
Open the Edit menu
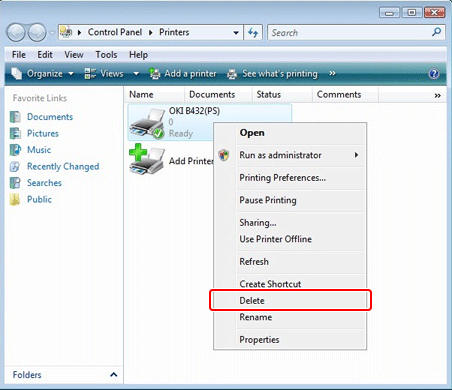tap(45, 55)
